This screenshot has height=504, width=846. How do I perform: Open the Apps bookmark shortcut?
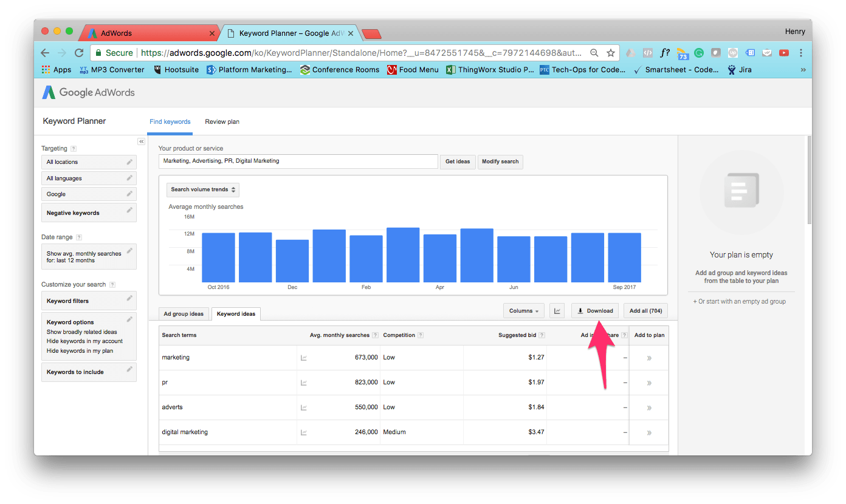(x=56, y=70)
